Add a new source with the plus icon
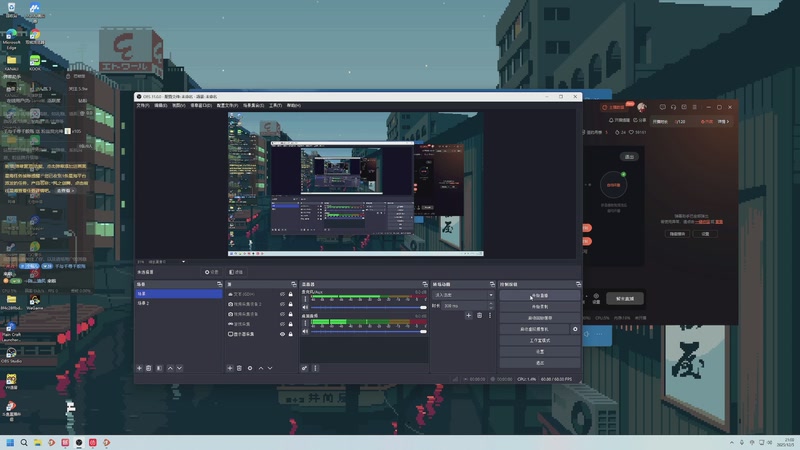Screen dimensions: 800x450 230,368
